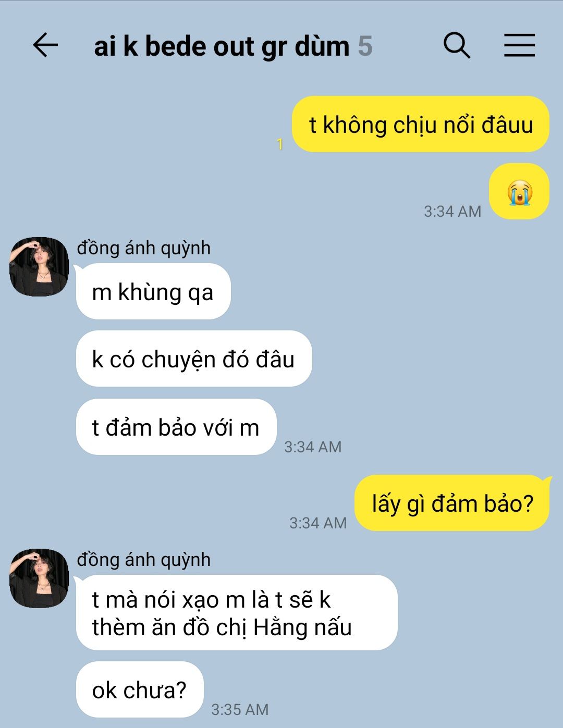Select message 'm khùng qa'
Screen dimensions: 563x728
click(x=153, y=291)
